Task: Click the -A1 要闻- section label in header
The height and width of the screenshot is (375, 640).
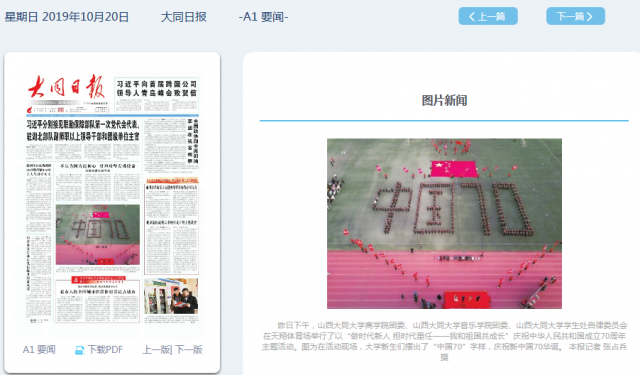Action: (263, 17)
